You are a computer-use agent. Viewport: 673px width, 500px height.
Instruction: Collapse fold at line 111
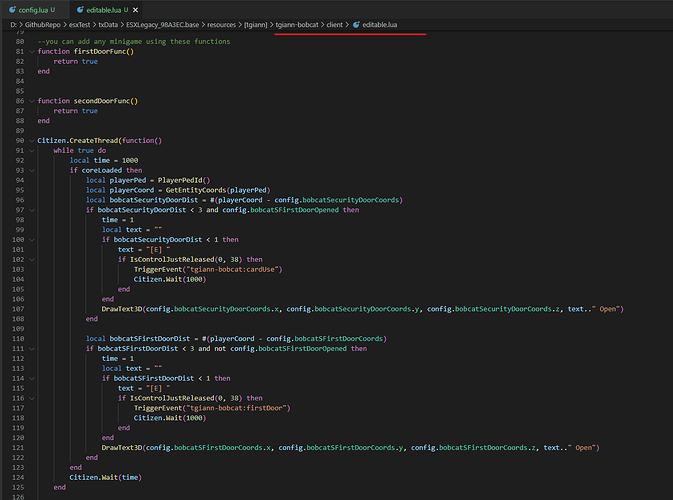[31, 348]
